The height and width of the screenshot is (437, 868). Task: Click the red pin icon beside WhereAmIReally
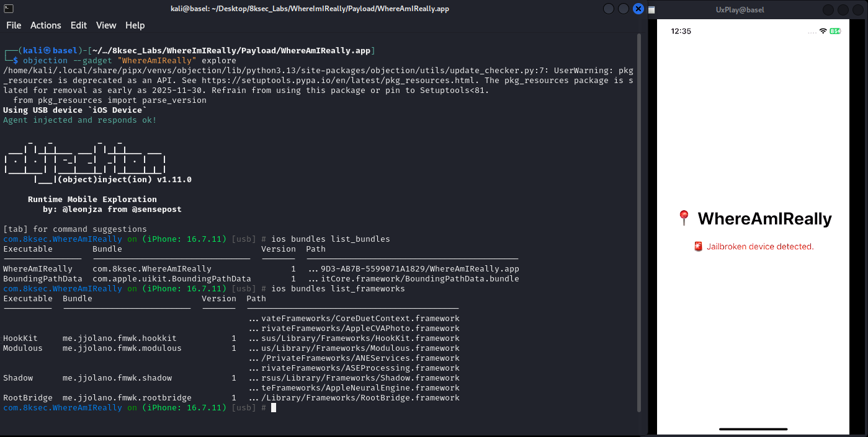(684, 218)
